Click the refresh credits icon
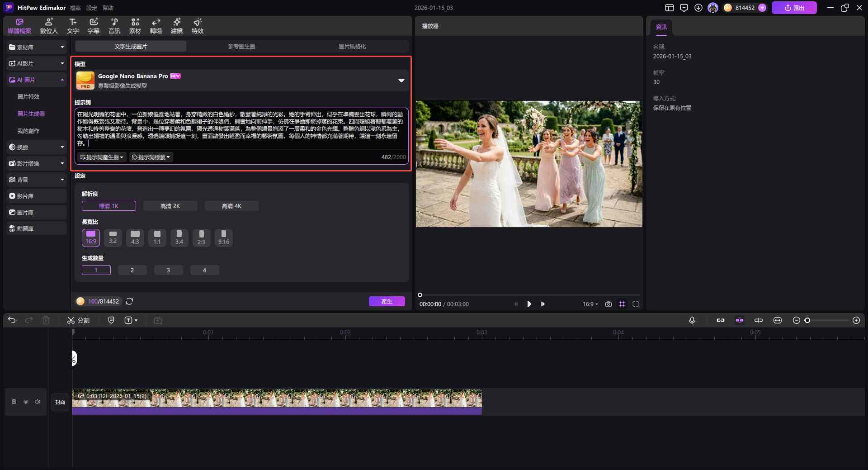Screen dimensions: 868x470 pyautogui.click(x=129, y=301)
